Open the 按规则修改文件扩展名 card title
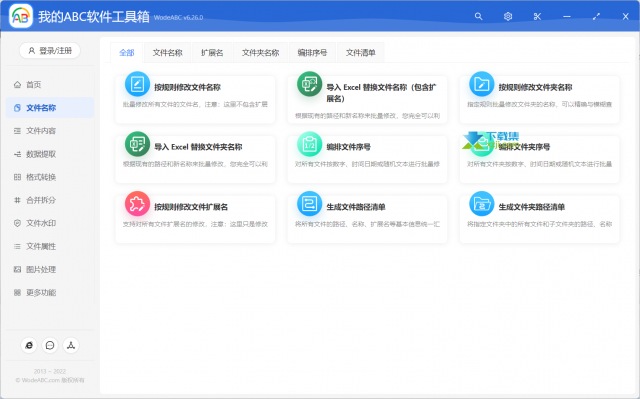 tap(191, 207)
